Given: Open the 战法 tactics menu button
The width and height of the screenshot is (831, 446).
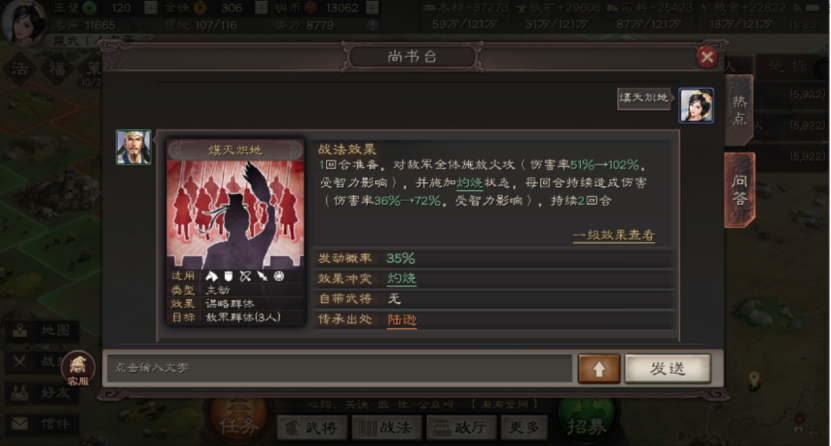Looking at the screenshot, I should point(387,428).
